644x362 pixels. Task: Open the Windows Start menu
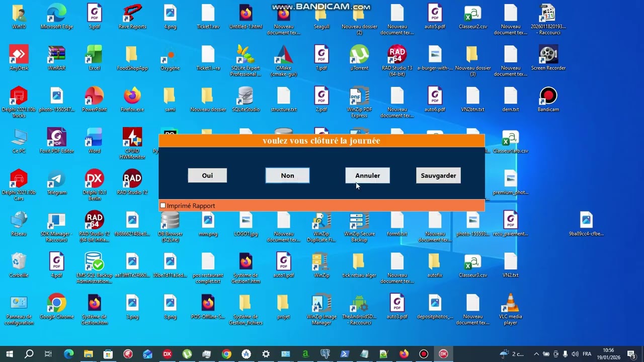tap(10, 354)
